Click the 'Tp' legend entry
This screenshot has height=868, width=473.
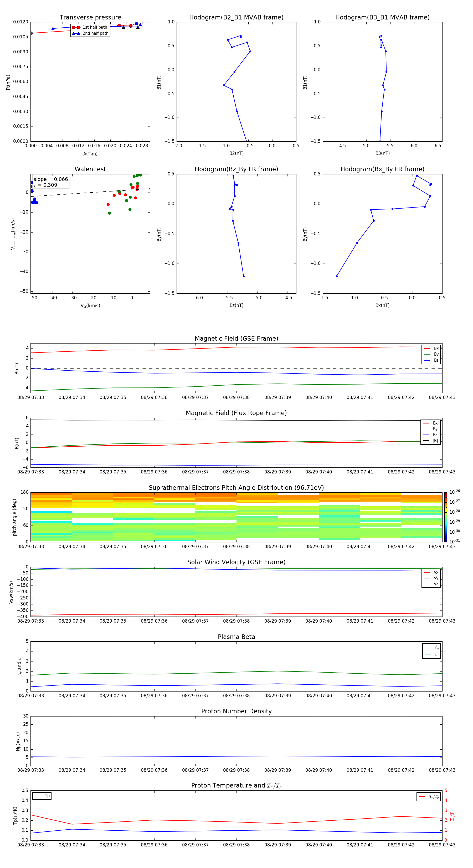pos(42,796)
